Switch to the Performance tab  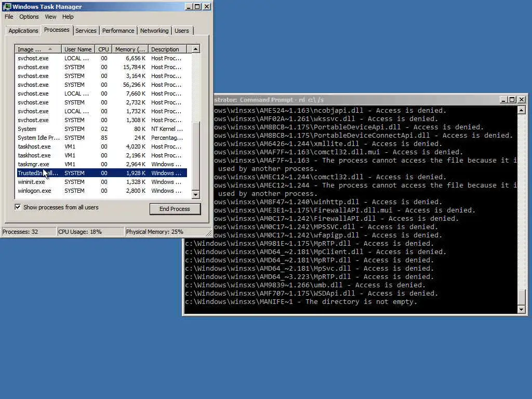pos(118,31)
